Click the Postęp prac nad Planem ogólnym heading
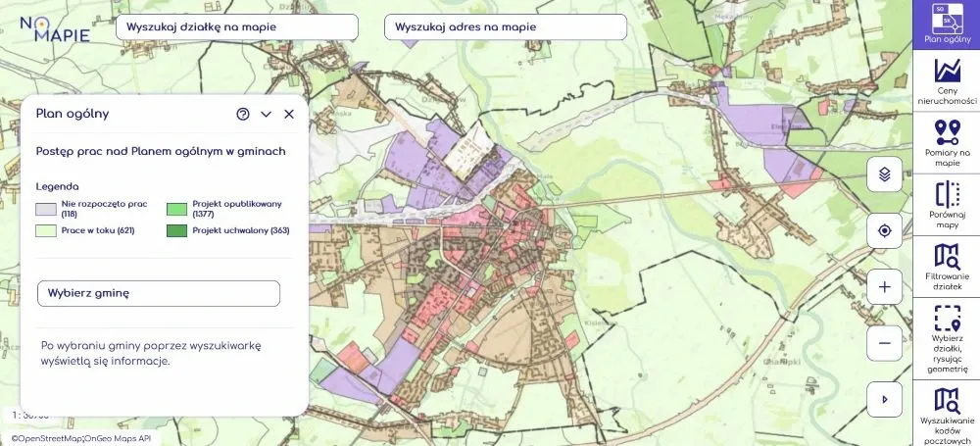The image size is (980, 446). [x=162, y=151]
